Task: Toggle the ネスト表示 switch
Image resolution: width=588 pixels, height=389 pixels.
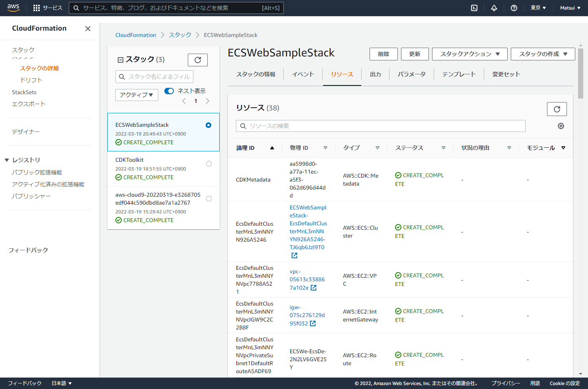Action: coord(169,91)
